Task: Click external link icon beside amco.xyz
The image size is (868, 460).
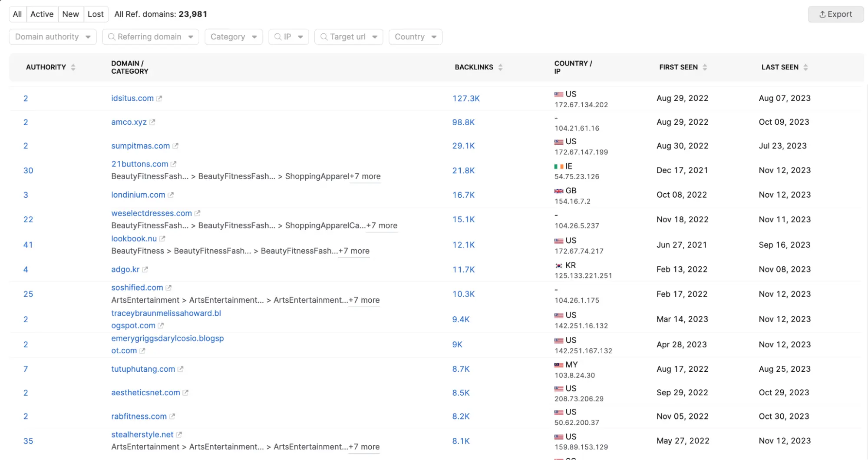Action: pos(152,122)
